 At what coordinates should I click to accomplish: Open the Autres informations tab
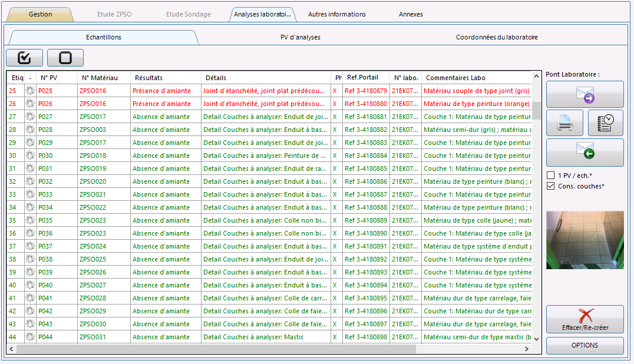(337, 14)
